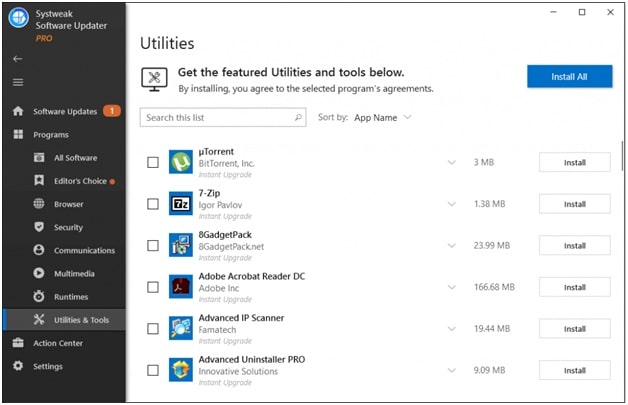Screen dimensions: 628x405
Task: Select Communications category label
Action: click(x=85, y=250)
